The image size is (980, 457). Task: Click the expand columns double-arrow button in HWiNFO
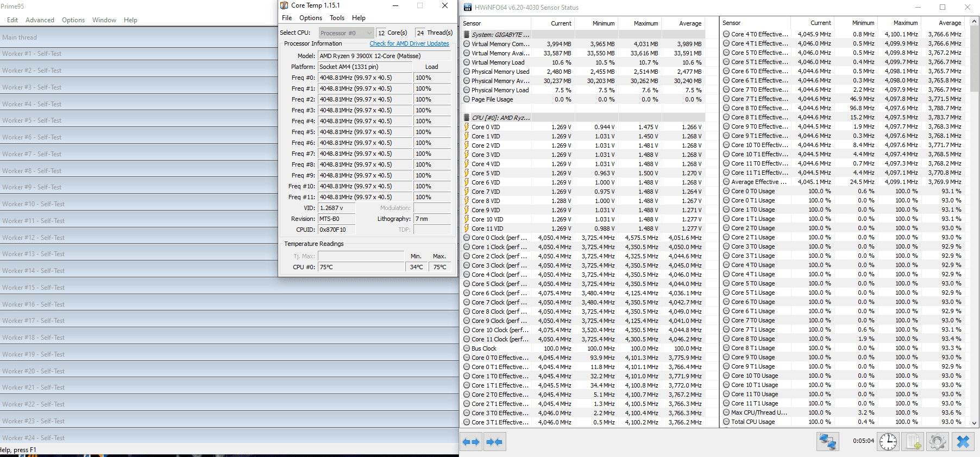point(471,442)
